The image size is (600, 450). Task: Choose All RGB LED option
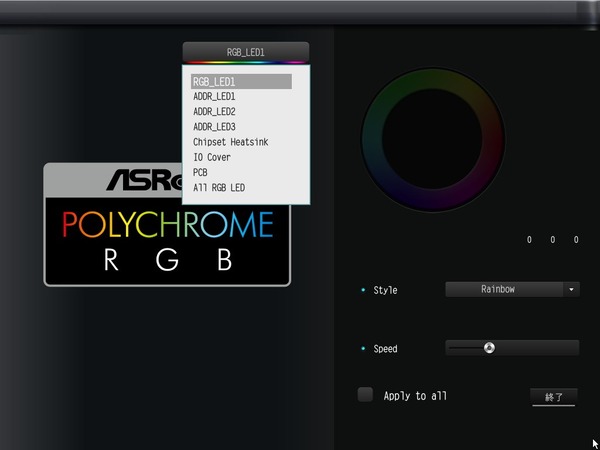click(219, 188)
